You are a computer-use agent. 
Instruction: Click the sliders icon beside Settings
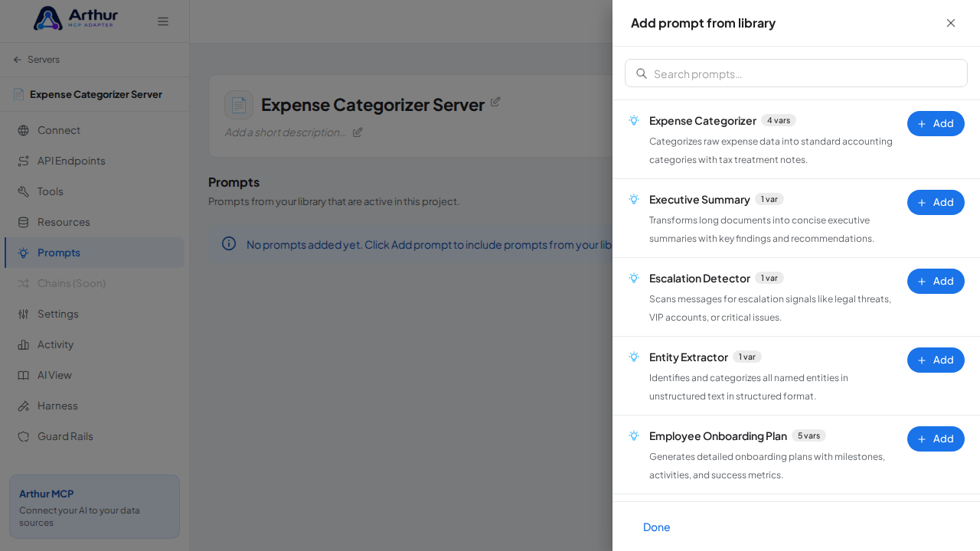[23, 314]
